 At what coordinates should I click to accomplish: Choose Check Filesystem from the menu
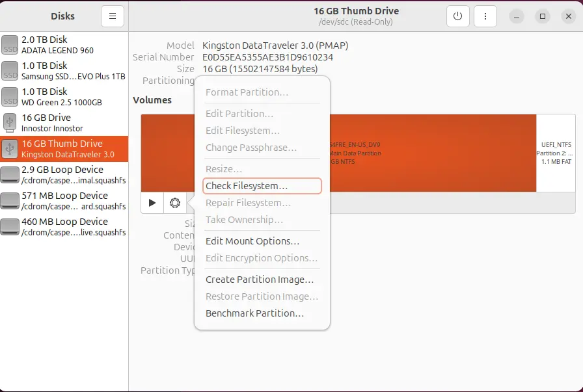tap(262, 186)
